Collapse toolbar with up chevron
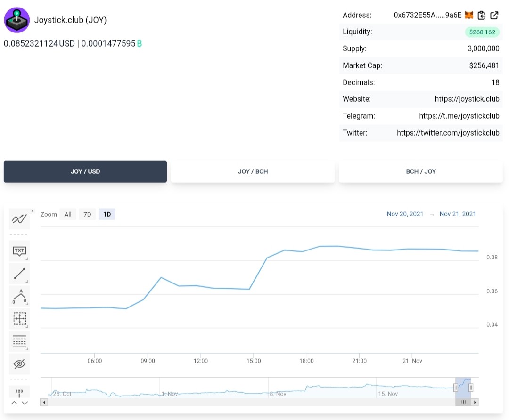This screenshot has height=420, width=509. click(14, 403)
